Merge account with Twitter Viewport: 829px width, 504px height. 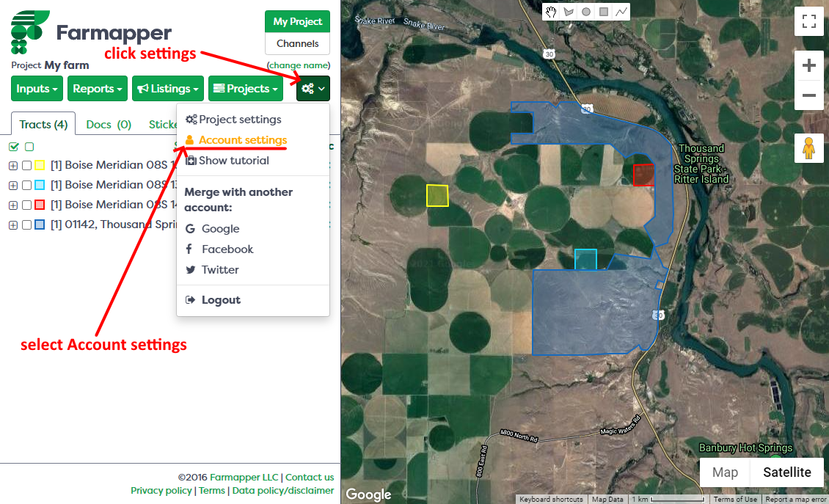pos(213,270)
